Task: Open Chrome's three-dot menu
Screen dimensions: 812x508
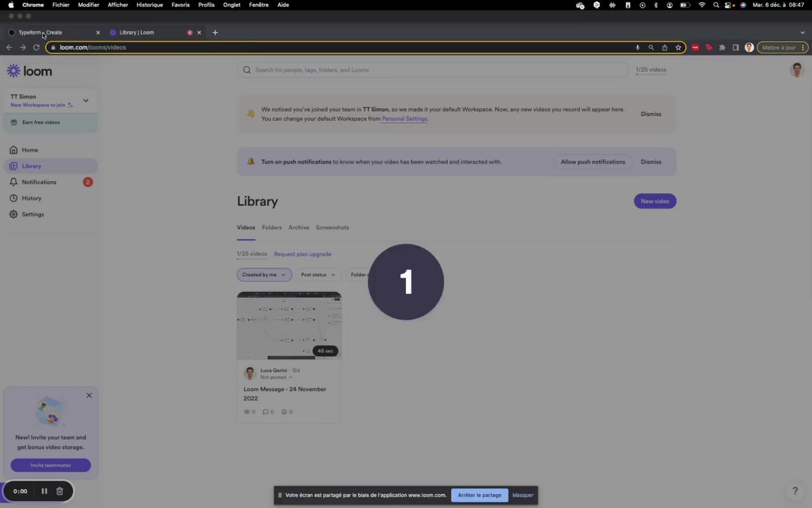Action: [804, 48]
